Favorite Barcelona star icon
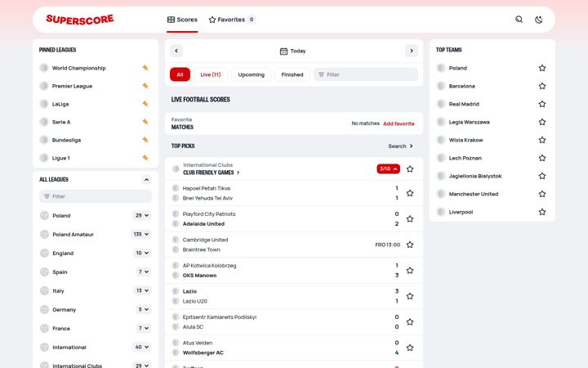This screenshot has height=368, width=588. (542, 86)
